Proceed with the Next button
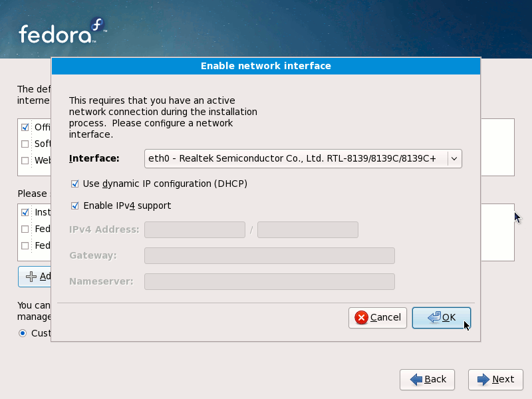Image resolution: width=532 pixels, height=399 pixels. pos(495,379)
